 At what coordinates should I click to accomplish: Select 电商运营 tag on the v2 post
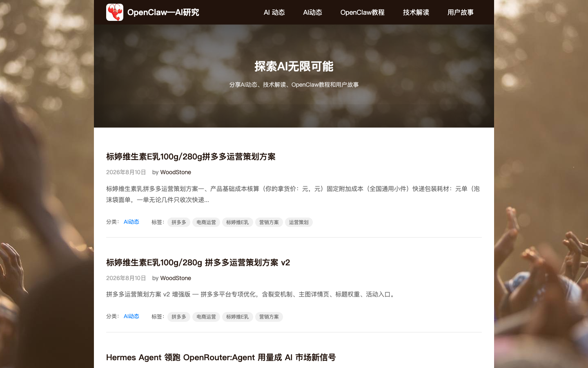(x=206, y=317)
